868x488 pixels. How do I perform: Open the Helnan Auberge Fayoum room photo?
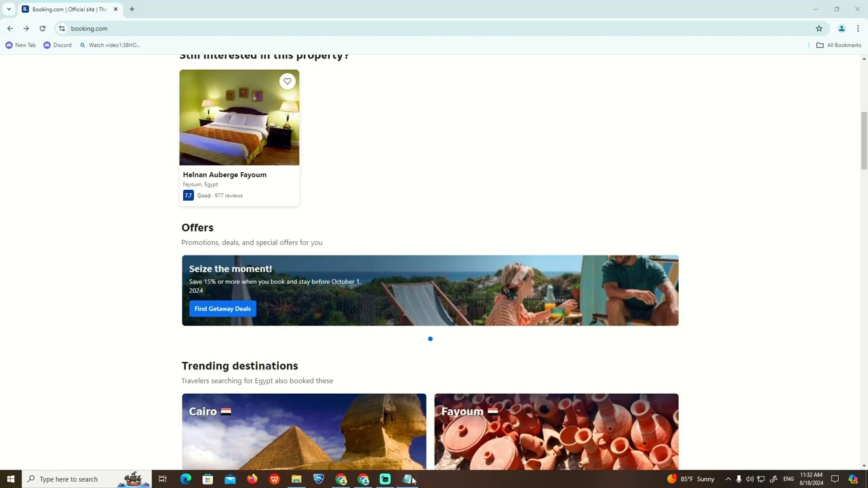click(239, 117)
